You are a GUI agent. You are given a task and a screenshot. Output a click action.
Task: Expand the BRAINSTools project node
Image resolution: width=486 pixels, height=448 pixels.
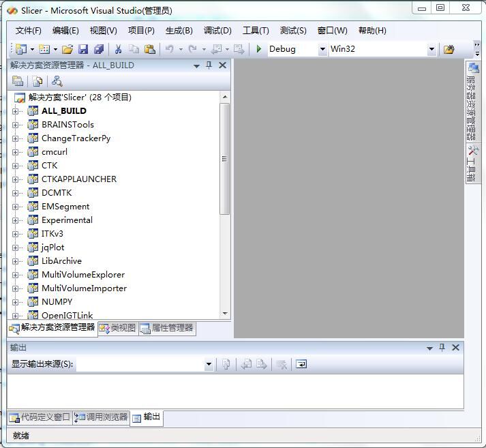(15, 125)
